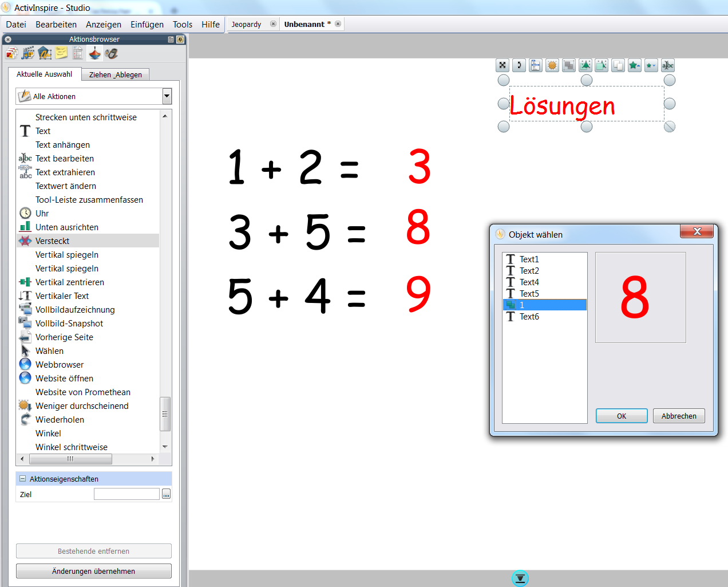Screen dimensions: 728x587
Task: Close the Aktionsbrowser panel with its X icon
Action: coord(8,40)
